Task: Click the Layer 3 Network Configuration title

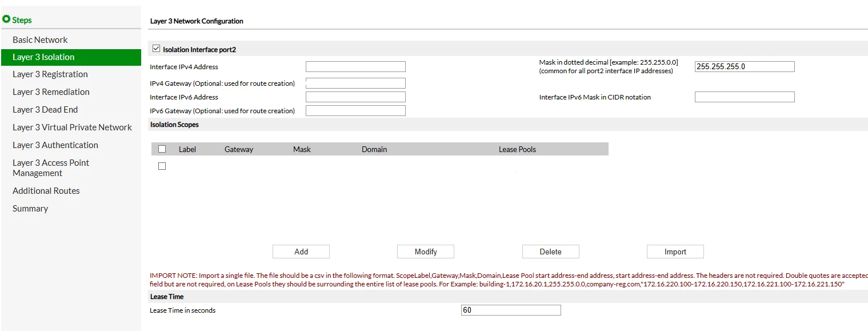Action: click(197, 21)
